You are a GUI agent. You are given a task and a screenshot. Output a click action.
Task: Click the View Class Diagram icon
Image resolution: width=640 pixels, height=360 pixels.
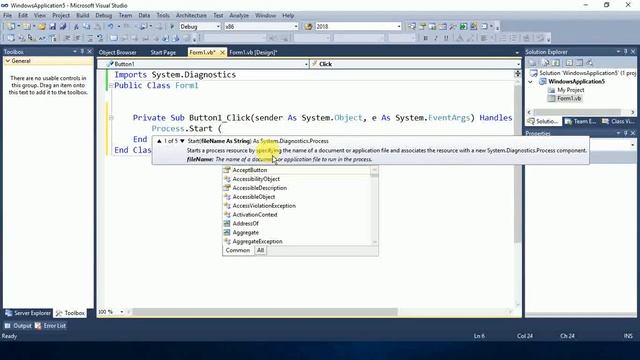590,63
